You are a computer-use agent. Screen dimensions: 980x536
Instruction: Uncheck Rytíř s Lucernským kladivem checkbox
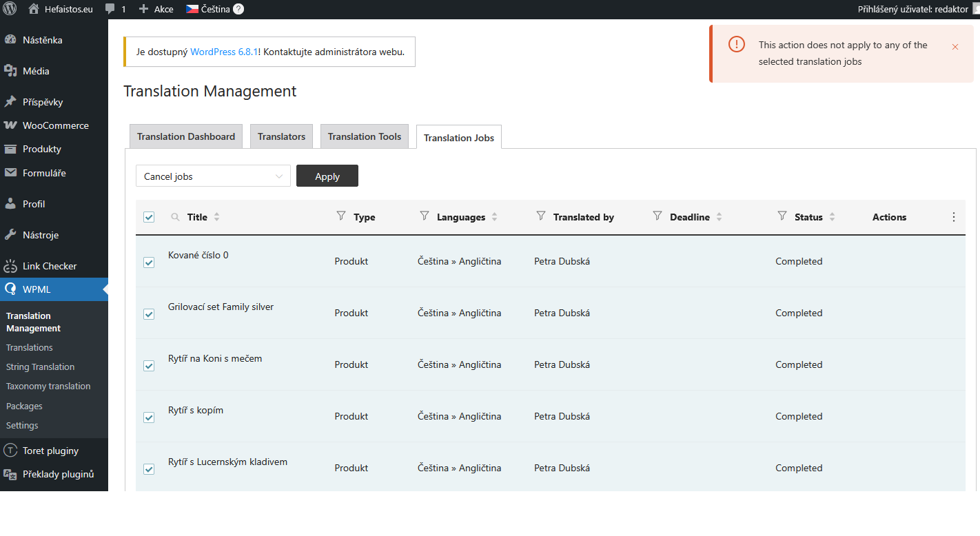click(149, 469)
